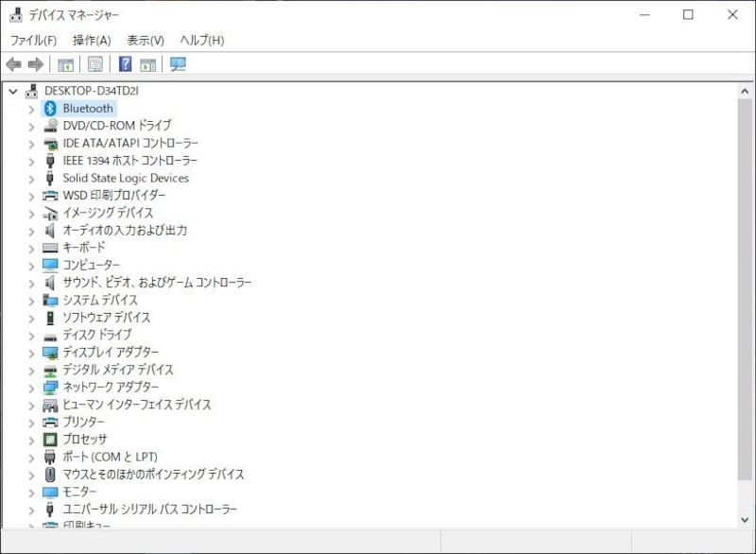Select the Bluetooth icon in device tree
756x554 pixels.
click(x=51, y=109)
